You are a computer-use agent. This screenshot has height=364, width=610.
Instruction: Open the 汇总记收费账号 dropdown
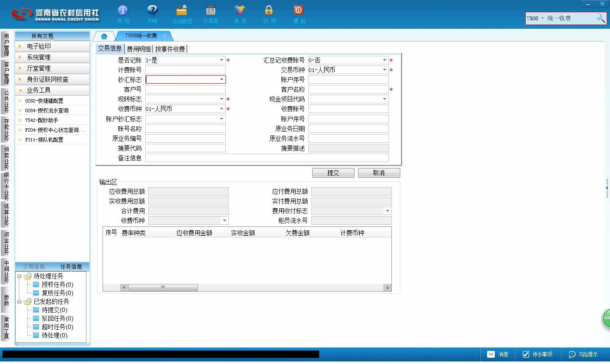[385, 60]
